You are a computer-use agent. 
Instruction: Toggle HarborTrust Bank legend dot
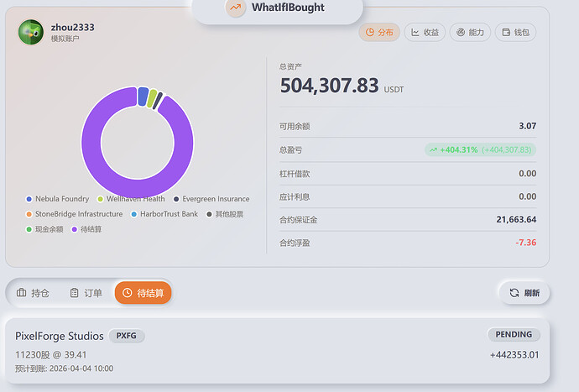click(134, 214)
